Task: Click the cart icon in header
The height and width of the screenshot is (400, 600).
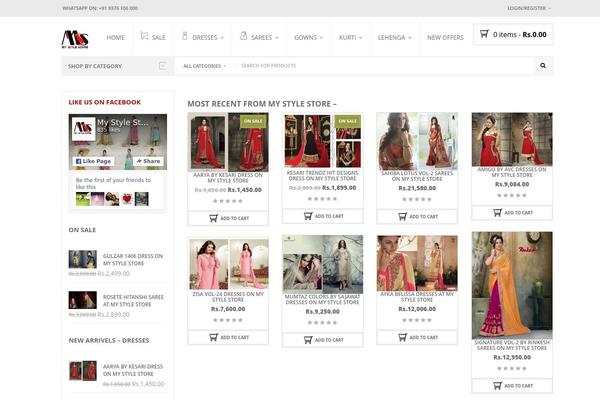Action: tap(484, 34)
